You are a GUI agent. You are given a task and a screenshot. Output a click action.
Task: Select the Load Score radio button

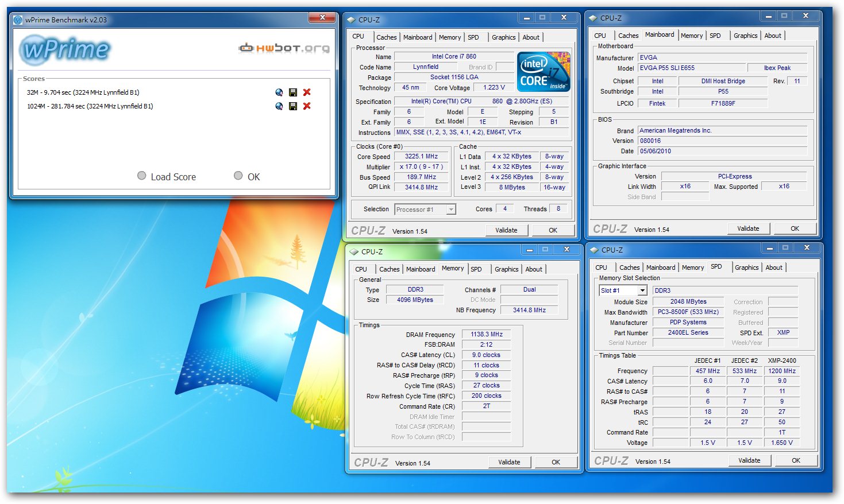click(x=142, y=176)
